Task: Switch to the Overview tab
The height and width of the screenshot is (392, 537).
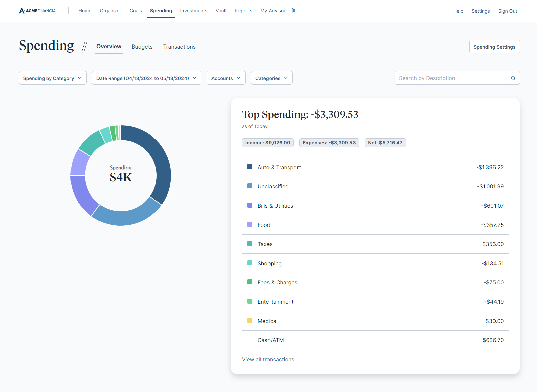Action: [x=109, y=47]
